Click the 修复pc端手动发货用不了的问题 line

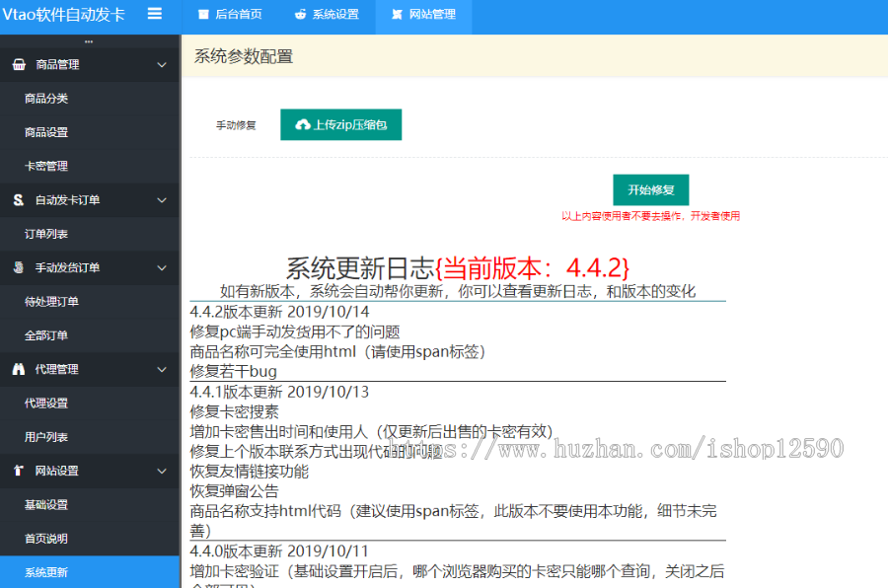pos(295,331)
